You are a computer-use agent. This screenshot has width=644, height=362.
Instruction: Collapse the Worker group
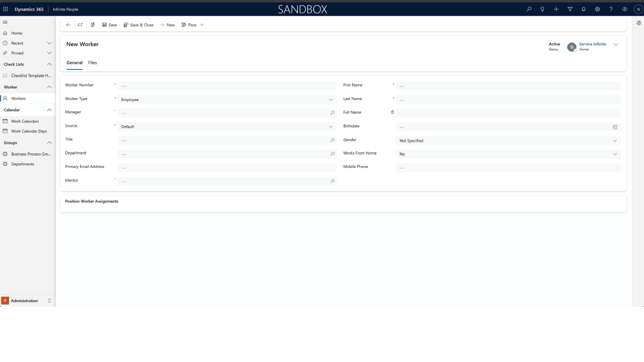49,87
